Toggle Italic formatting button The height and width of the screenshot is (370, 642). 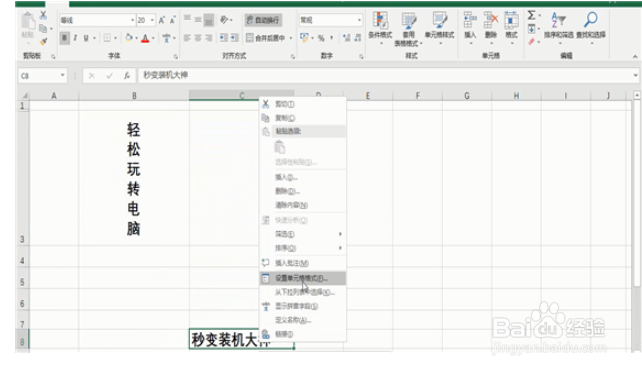[x=75, y=38]
